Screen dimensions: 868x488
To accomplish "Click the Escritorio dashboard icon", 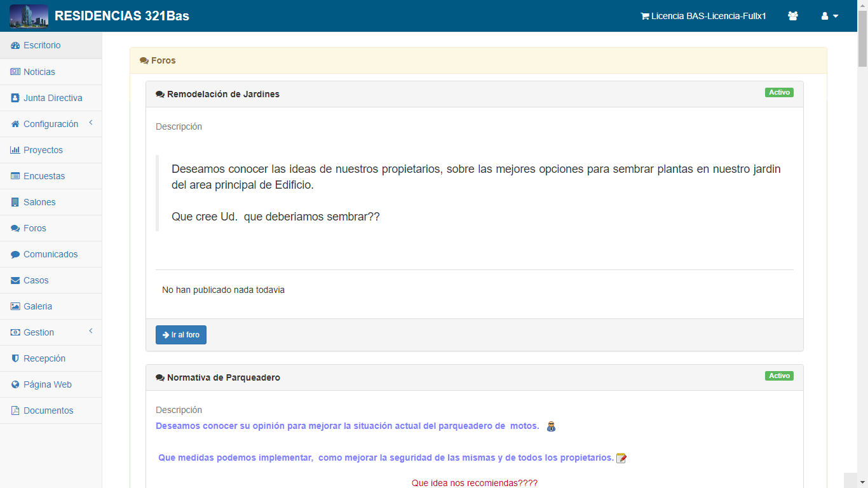I will 15,46.
